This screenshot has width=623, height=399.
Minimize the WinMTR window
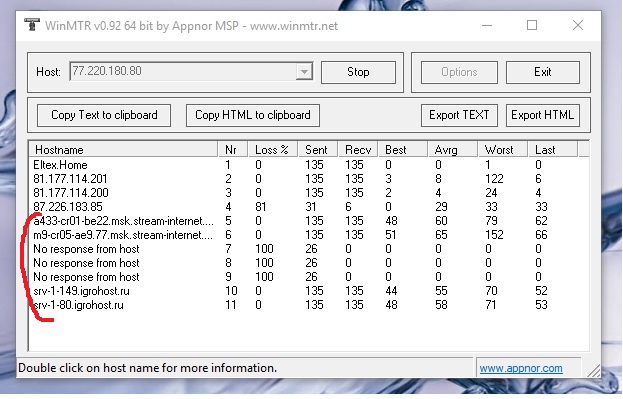487,25
